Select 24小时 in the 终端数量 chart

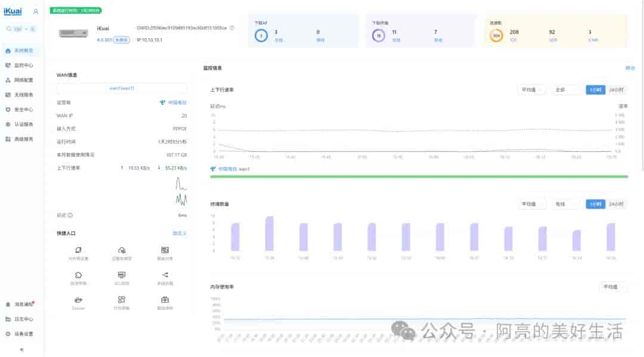coord(615,204)
